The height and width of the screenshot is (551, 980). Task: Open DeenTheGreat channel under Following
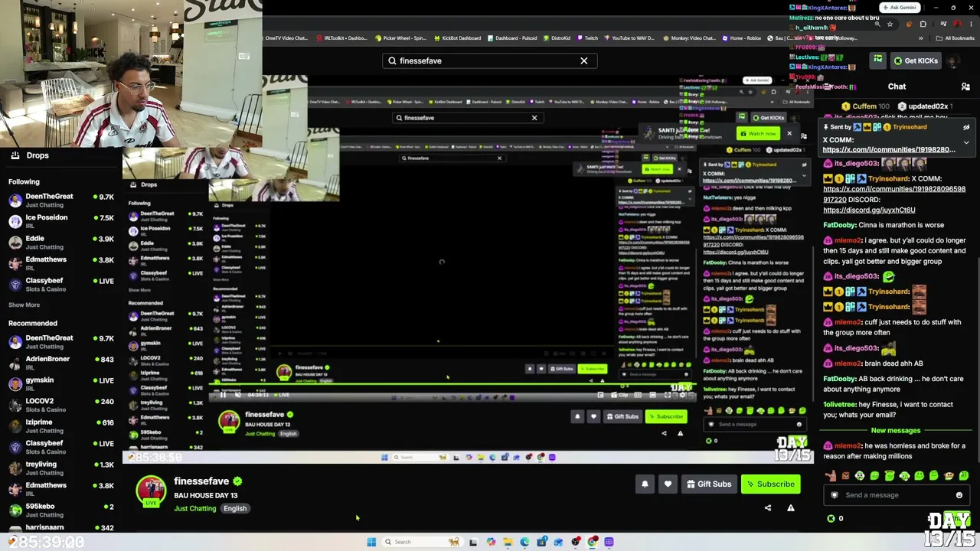pyautogui.click(x=61, y=201)
